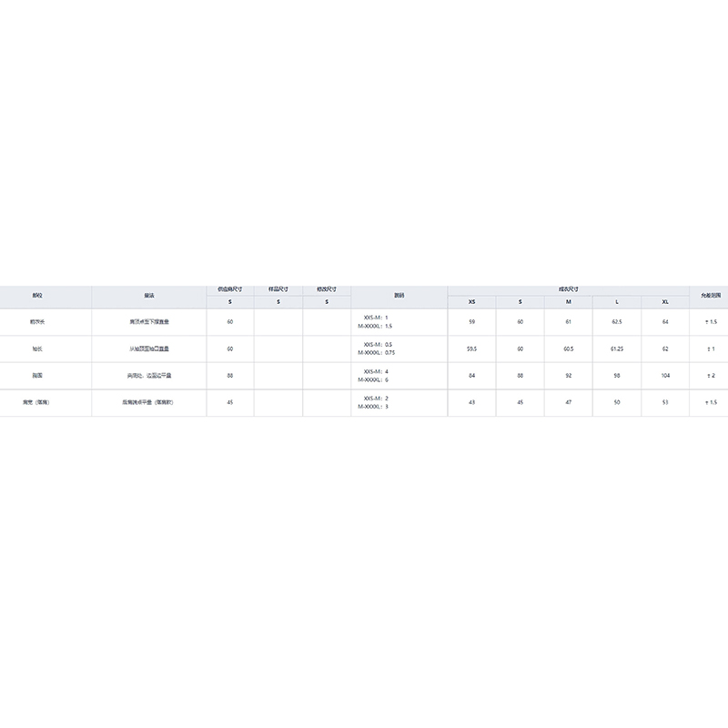Select the 肩宽（落肩） row label

tap(37, 401)
